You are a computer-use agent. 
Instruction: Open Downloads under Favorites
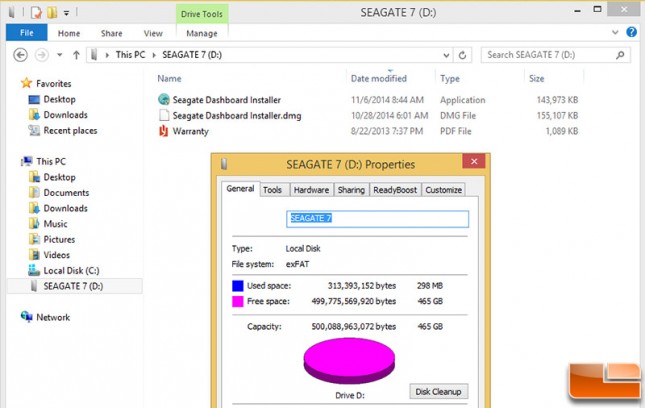(65, 115)
